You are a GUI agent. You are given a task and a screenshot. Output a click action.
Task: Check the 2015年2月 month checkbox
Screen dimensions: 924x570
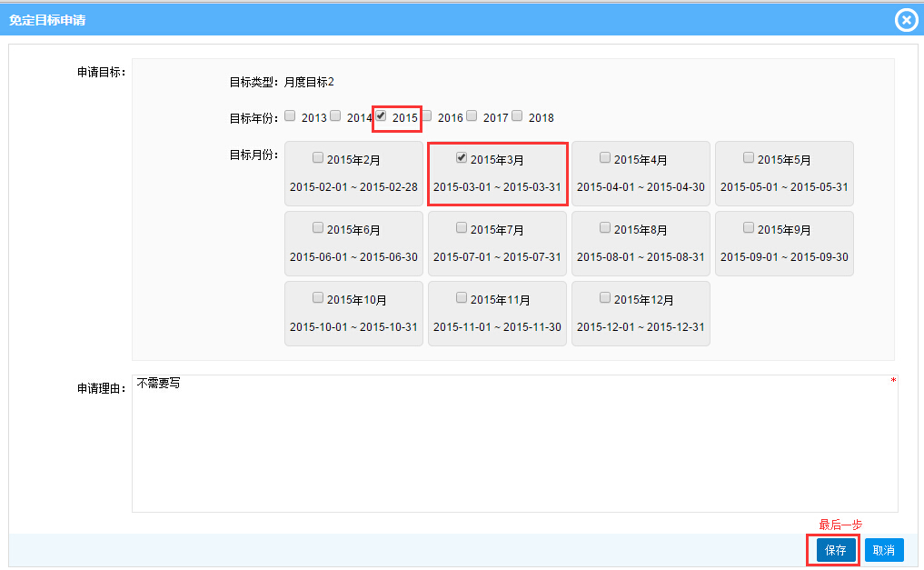318,158
